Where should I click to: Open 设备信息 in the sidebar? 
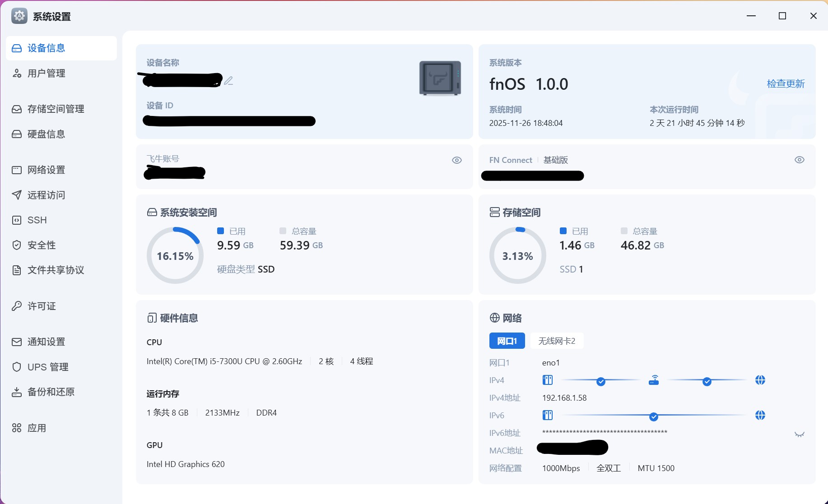[x=61, y=48]
